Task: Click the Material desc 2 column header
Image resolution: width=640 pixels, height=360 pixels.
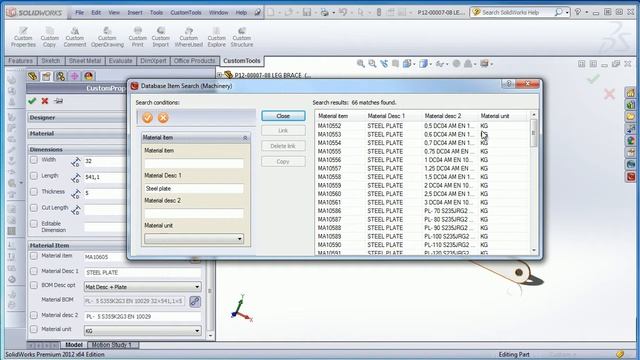Action: (x=449, y=116)
